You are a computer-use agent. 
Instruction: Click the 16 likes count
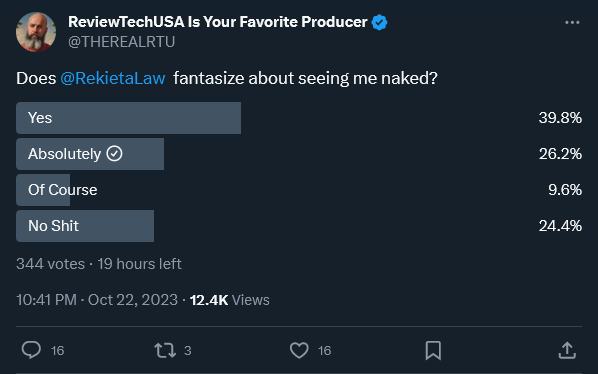tap(325, 351)
